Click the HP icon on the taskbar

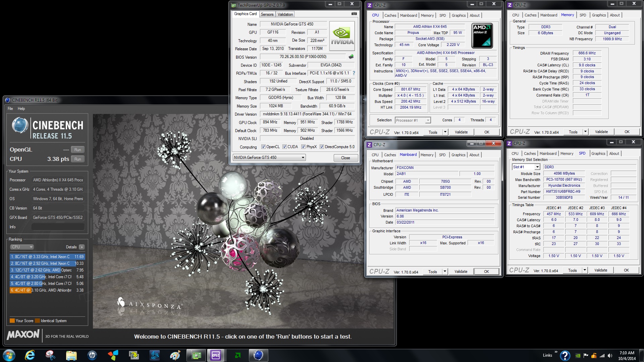click(92, 355)
